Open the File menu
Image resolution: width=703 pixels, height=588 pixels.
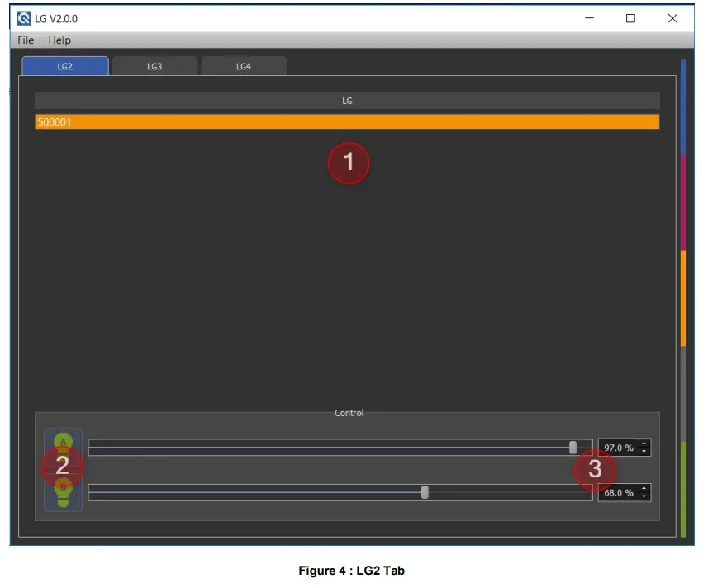[25, 40]
